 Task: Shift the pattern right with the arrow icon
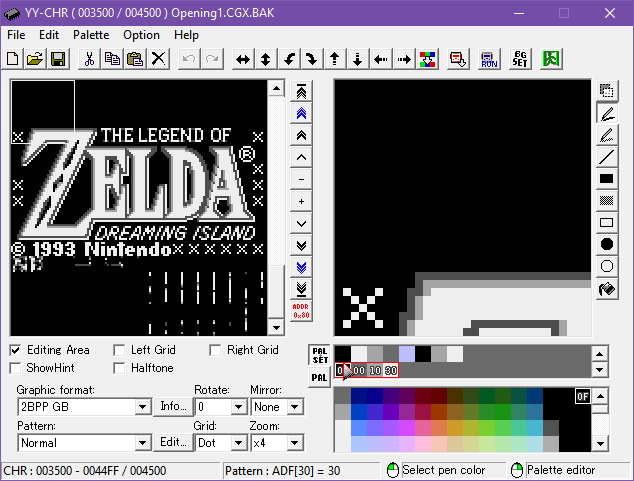pos(404,59)
